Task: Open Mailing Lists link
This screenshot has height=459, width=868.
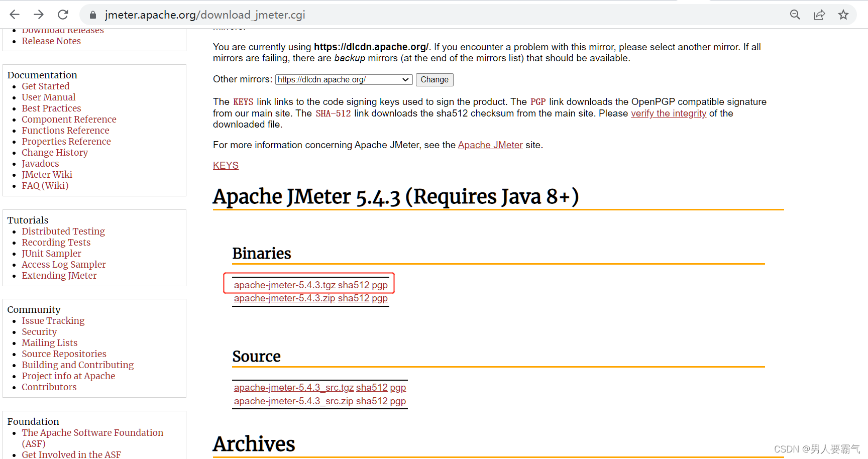Action: 50,343
